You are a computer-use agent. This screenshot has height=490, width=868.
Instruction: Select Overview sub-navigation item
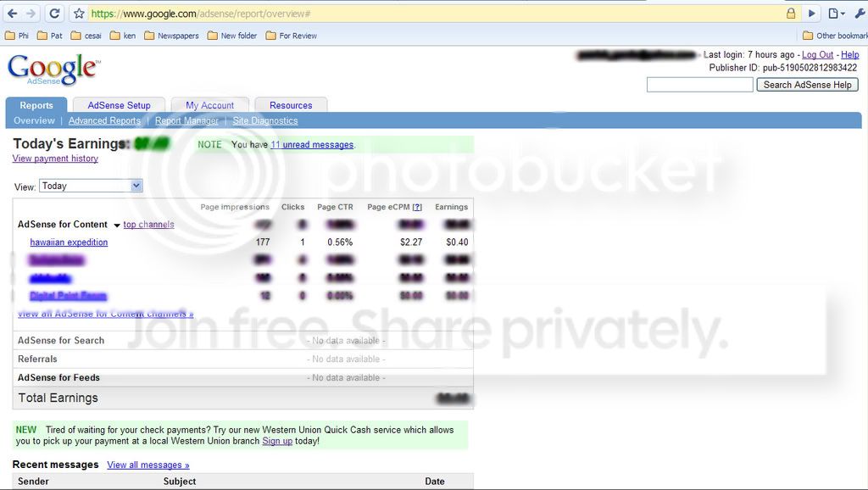point(34,120)
